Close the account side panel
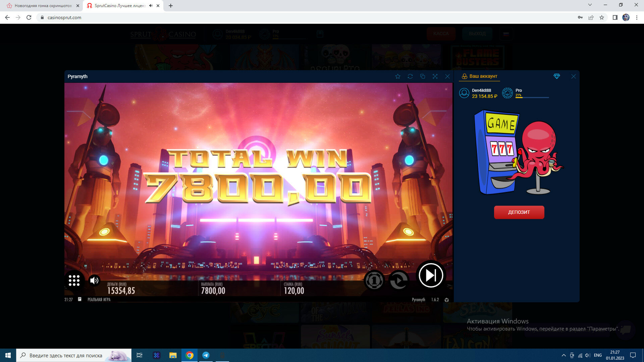This screenshot has height=362, width=644. pos(574,76)
